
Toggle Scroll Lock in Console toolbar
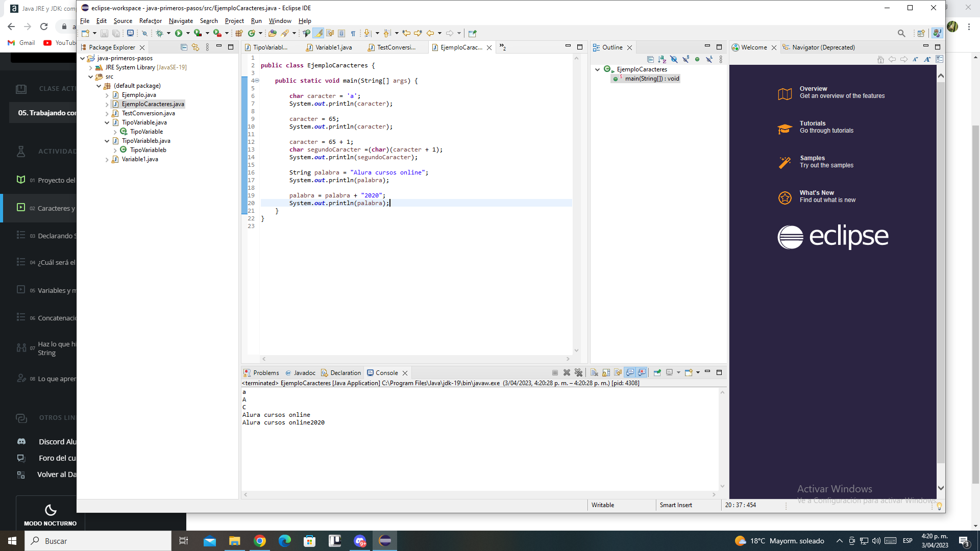coord(606,372)
